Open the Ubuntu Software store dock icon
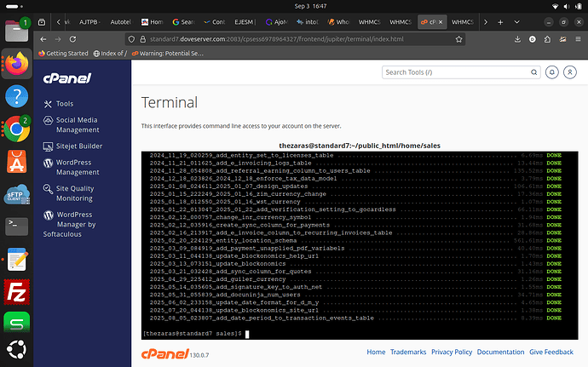Image resolution: width=588 pixels, height=367 pixels. [x=16, y=162]
